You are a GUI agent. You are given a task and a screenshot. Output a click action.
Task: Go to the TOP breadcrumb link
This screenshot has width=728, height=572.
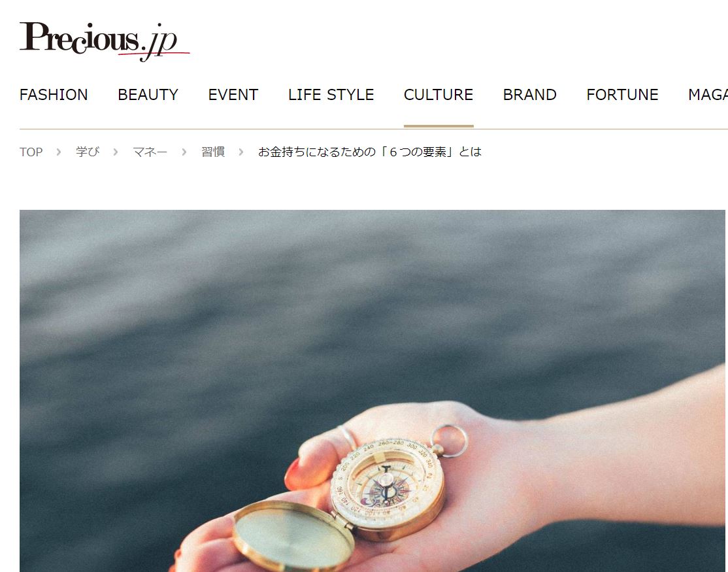31,152
